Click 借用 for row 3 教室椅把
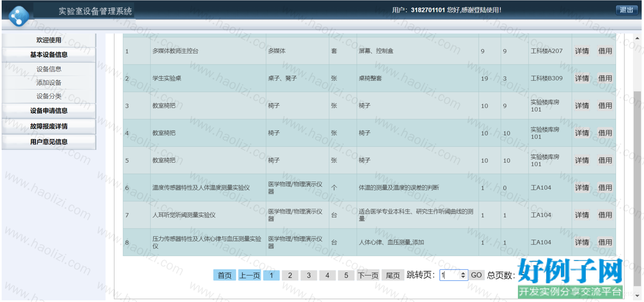Image resolution: width=644 pixels, height=302 pixels. pos(605,105)
